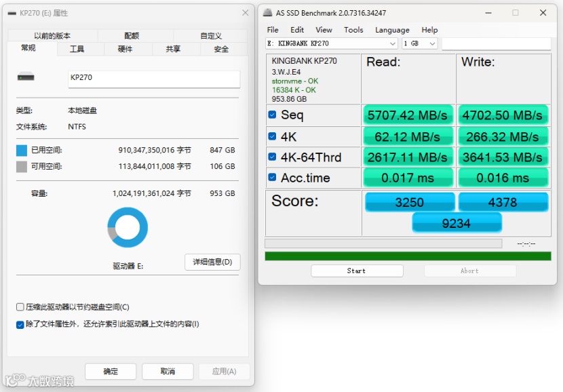
Task: Click the NTFS file system value
Action: coord(77,127)
